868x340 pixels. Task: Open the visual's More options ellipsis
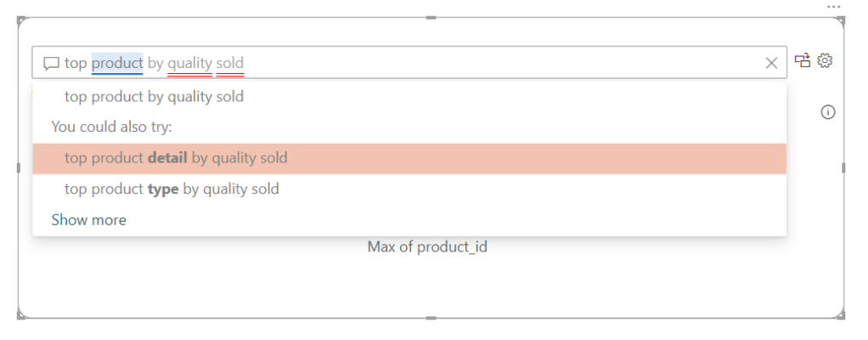(833, 7)
